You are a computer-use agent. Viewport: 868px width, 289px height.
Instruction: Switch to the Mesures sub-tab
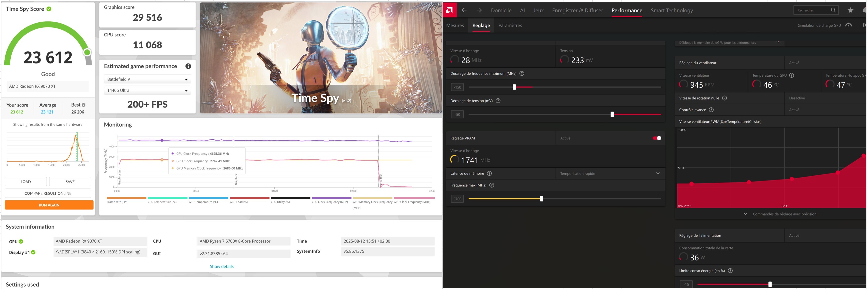coord(455,25)
